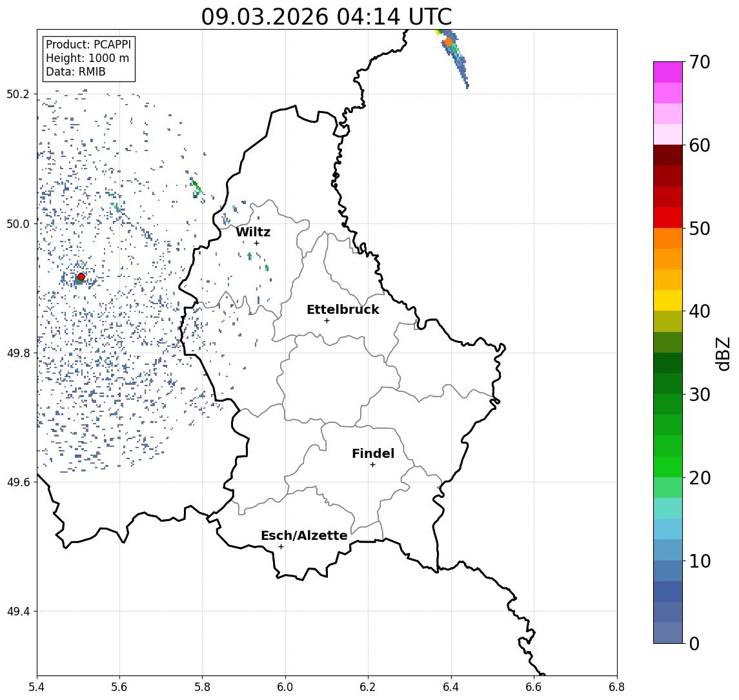Click the 50.2 latitude tick label
This screenshot has height=700, width=739.
pyautogui.click(x=19, y=94)
